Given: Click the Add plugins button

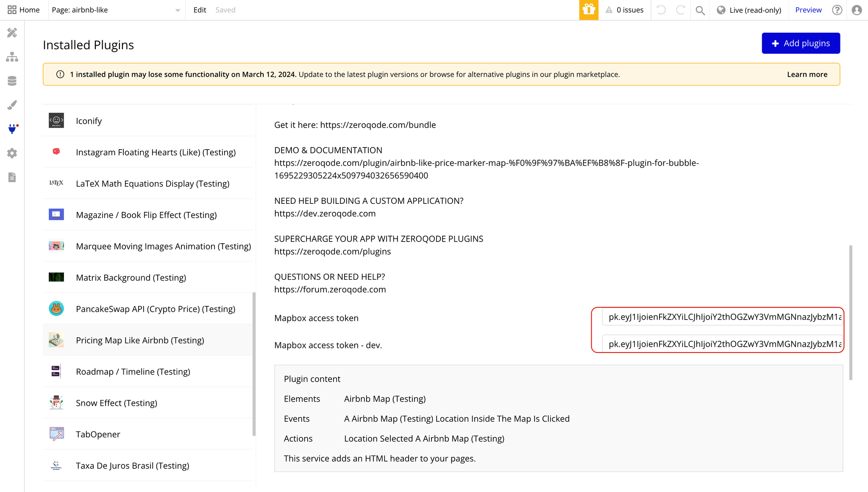Looking at the screenshot, I should coord(801,43).
